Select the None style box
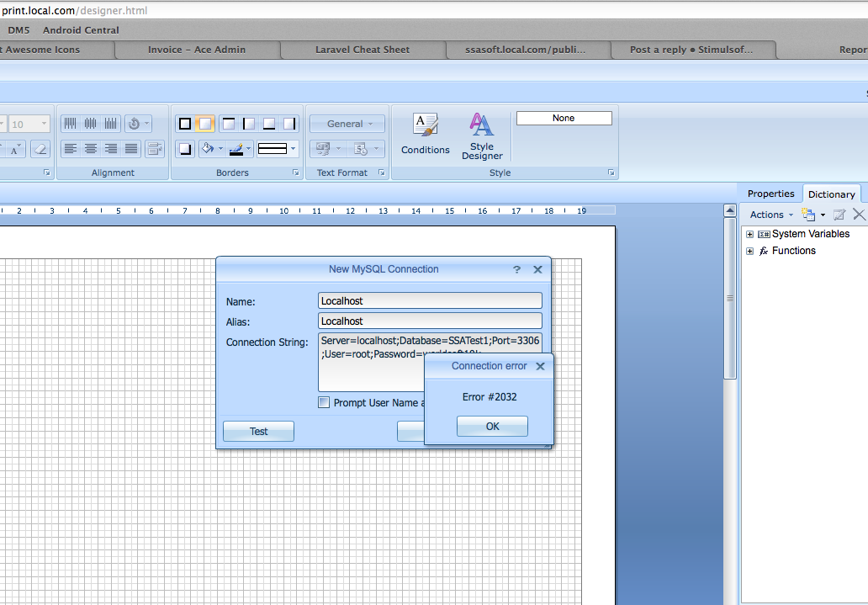 [564, 118]
